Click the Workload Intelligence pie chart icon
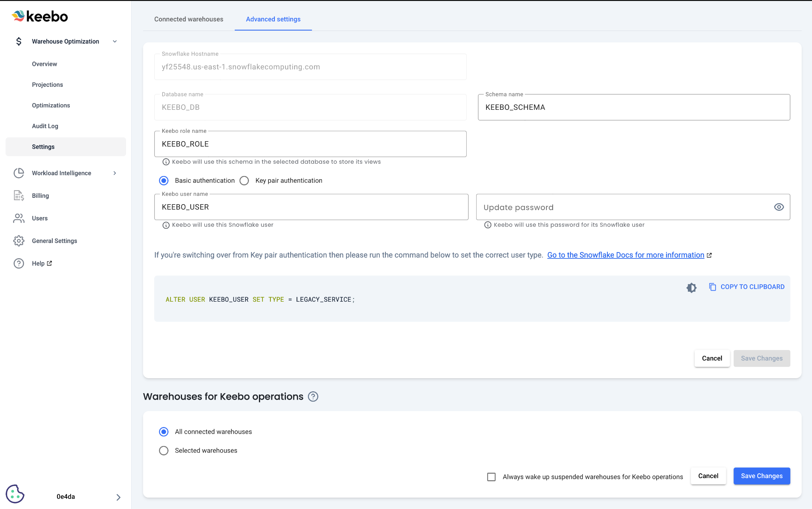This screenshot has height=509, width=812. pyautogui.click(x=19, y=173)
